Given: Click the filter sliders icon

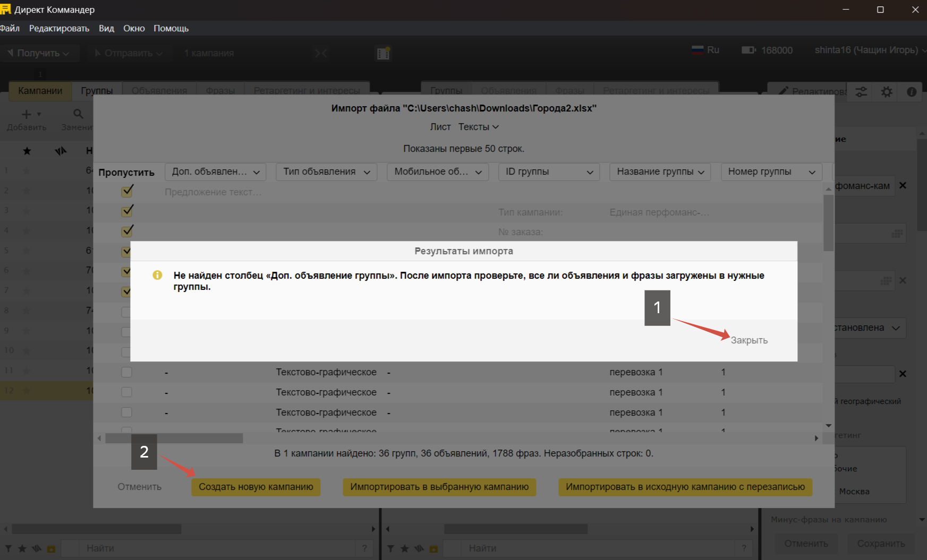Looking at the screenshot, I should [x=861, y=92].
